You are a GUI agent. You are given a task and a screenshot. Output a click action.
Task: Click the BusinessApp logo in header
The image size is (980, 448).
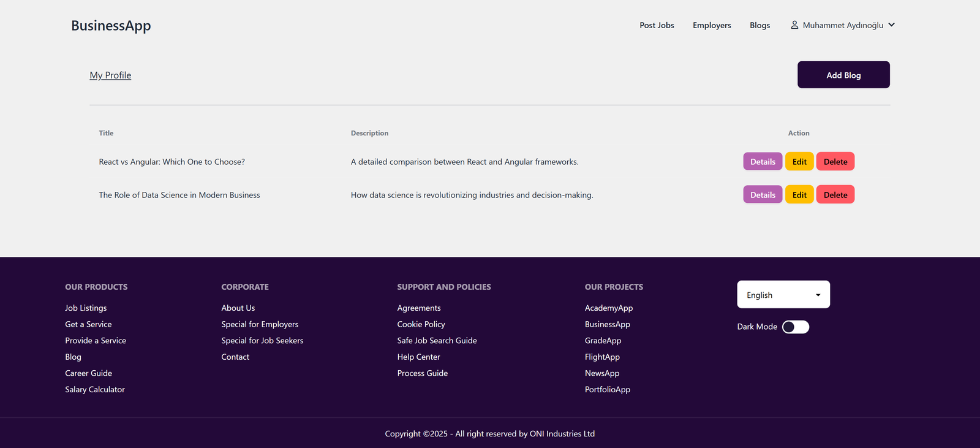111,26
